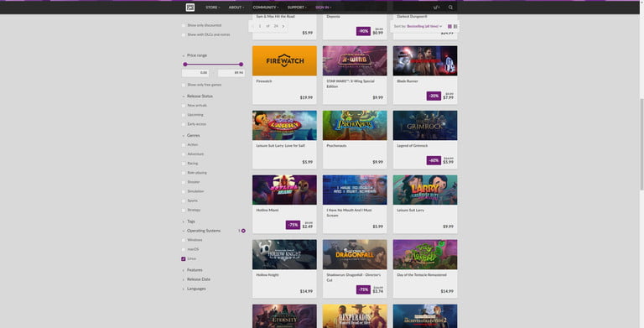
Task: Uncheck the Linux operating system filter
Action: pos(184,259)
